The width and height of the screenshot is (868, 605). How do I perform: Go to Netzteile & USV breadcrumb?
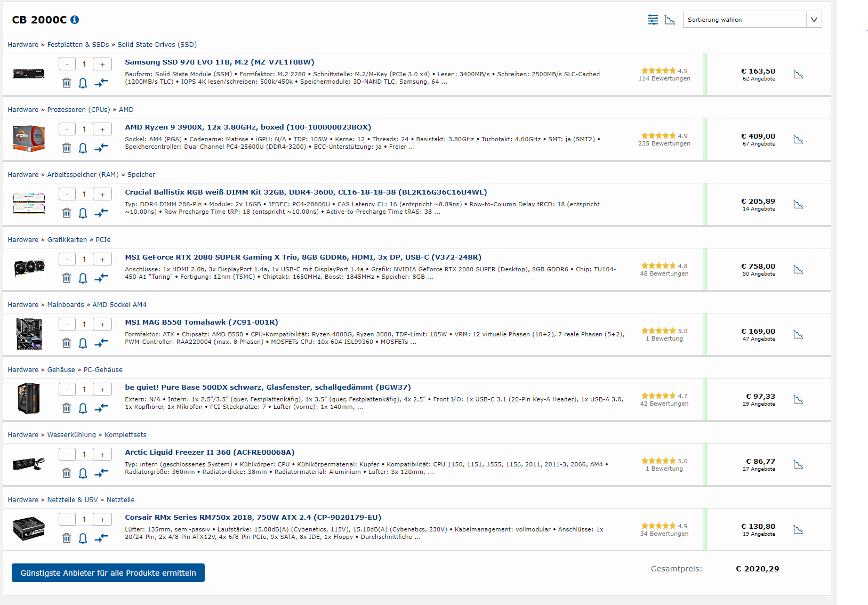[73, 499]
